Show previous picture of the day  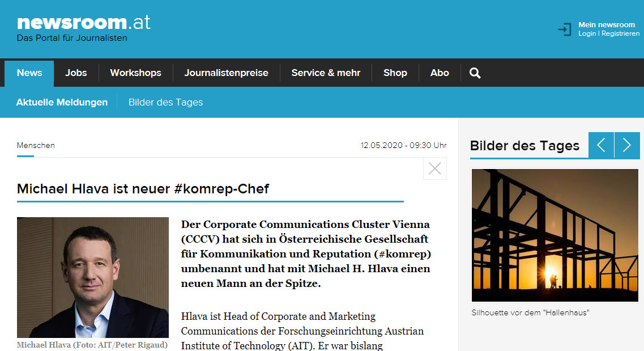point(601,145)
